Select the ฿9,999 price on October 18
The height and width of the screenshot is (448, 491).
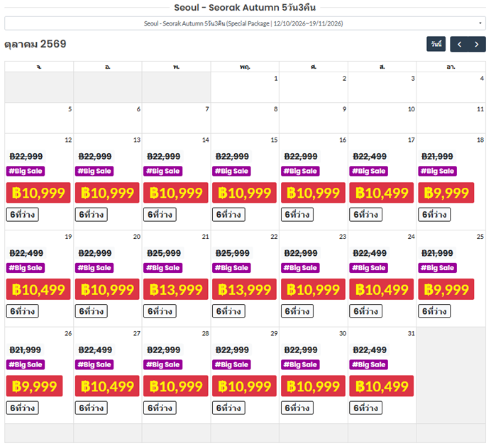pos(446,193)
